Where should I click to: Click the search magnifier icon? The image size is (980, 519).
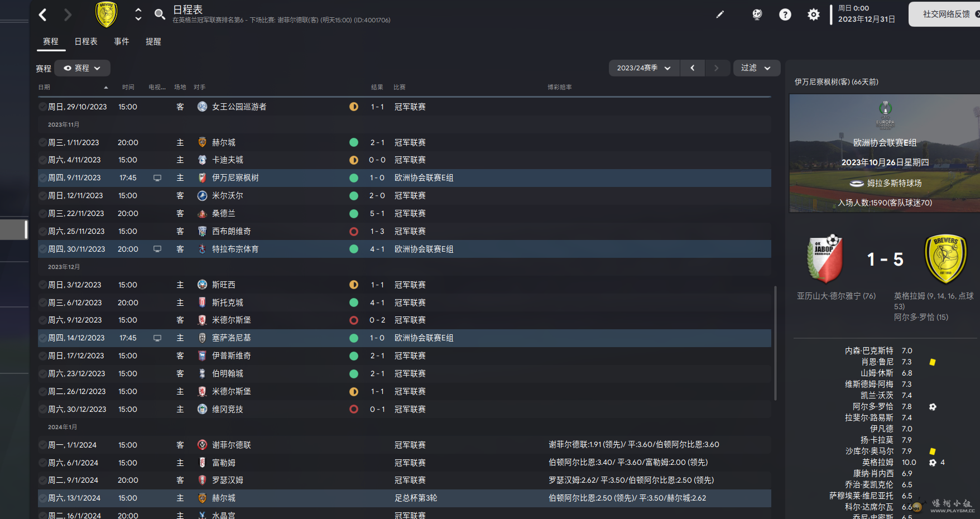coord(160,15)
